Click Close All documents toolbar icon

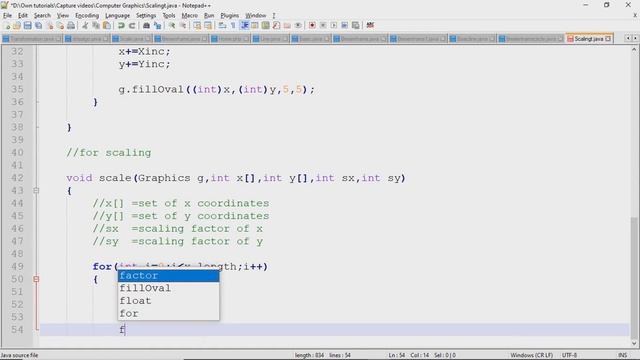point(60,25)
